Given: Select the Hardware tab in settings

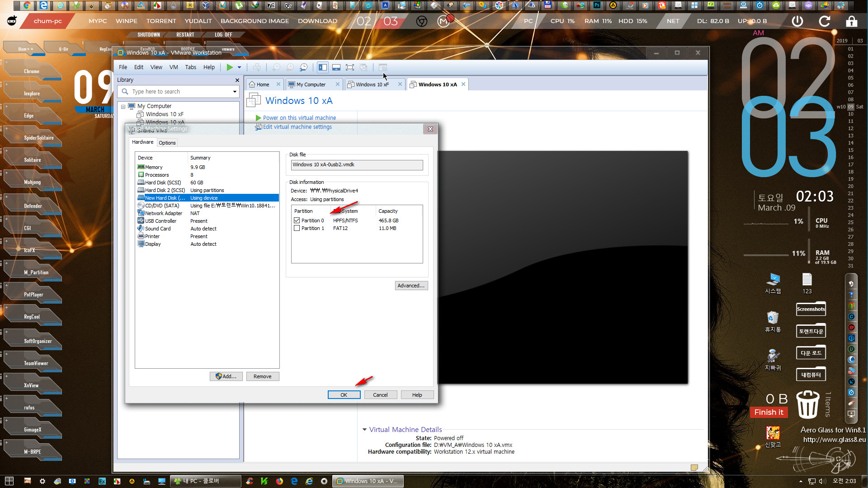Looking at the screenshot, I should [x=143, y=142].
